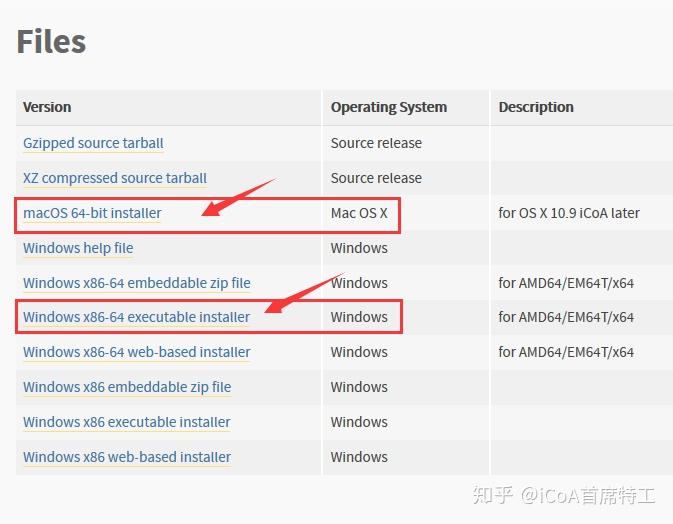Click Windows x86-64 executable installer link
673x524 pixels.
tap(136, 317)
